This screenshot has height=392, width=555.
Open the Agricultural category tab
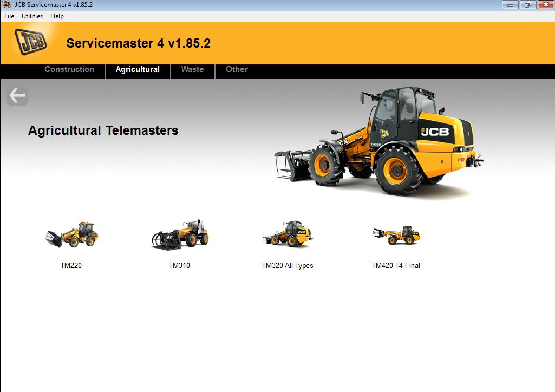coord(138,69)
